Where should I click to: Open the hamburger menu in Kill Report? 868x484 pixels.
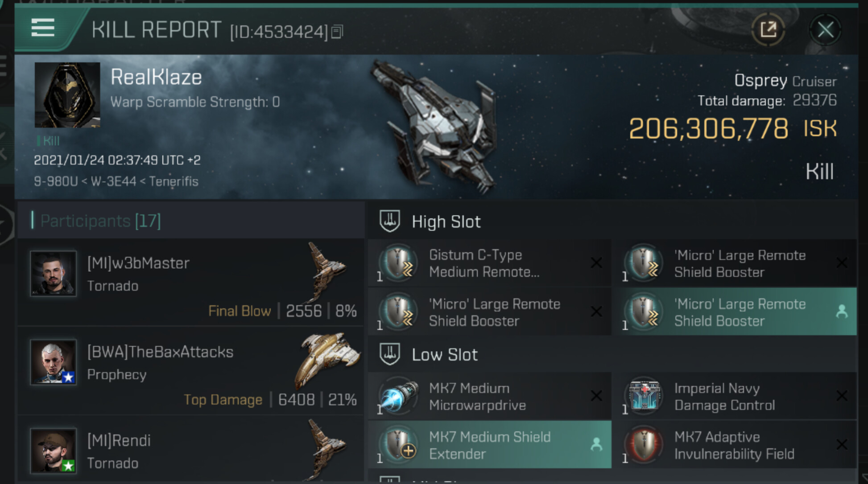tap(43, 29)
